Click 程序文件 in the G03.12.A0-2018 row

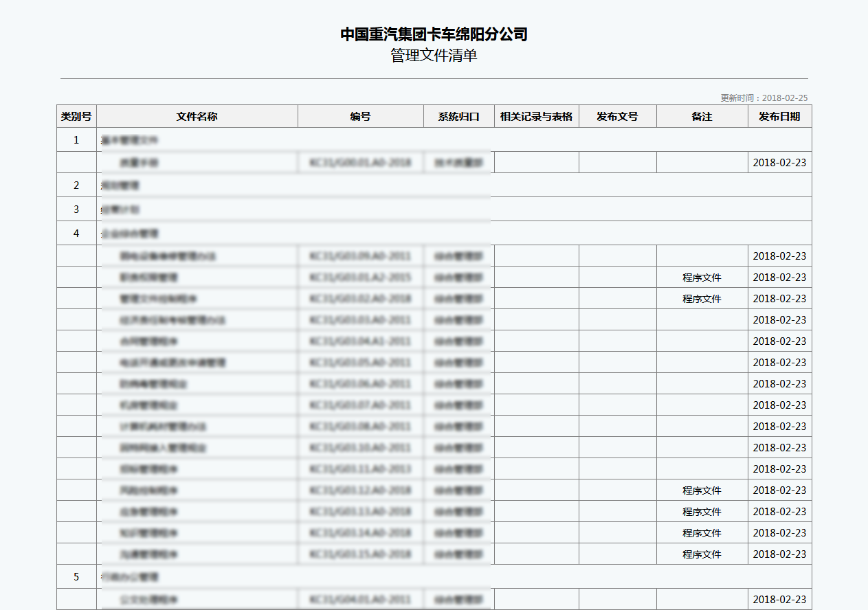coord(702,490)
